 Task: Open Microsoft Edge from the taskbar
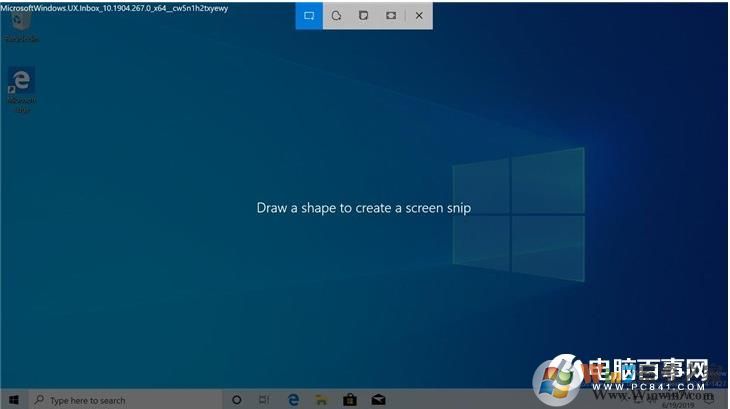(x=293, y=400)
